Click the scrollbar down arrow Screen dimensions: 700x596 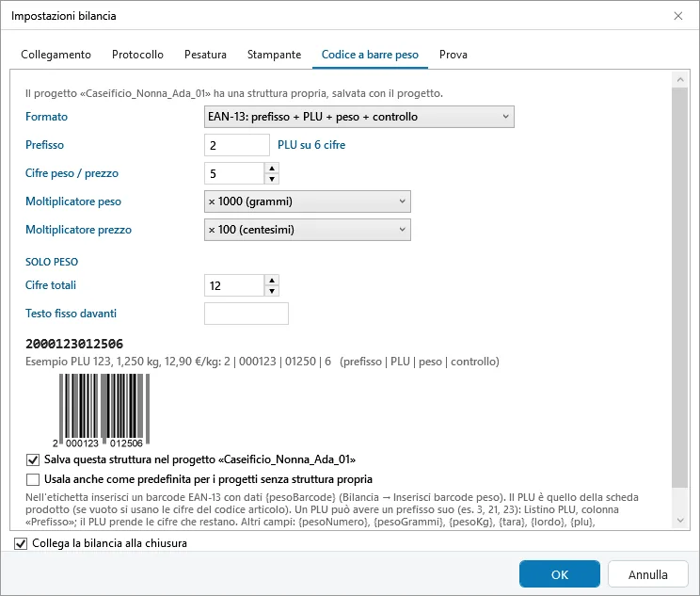(x=680, y=520)
